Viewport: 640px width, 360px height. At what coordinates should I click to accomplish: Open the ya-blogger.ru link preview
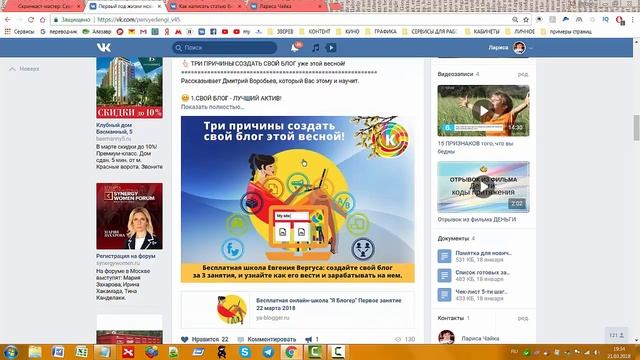click(298, 310)
